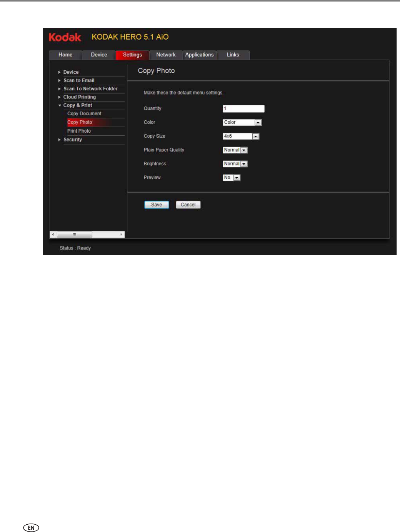Open Plain Paper Quality dropdown
This screenshot has height=532, width=400.
click(x=235, y=150)
